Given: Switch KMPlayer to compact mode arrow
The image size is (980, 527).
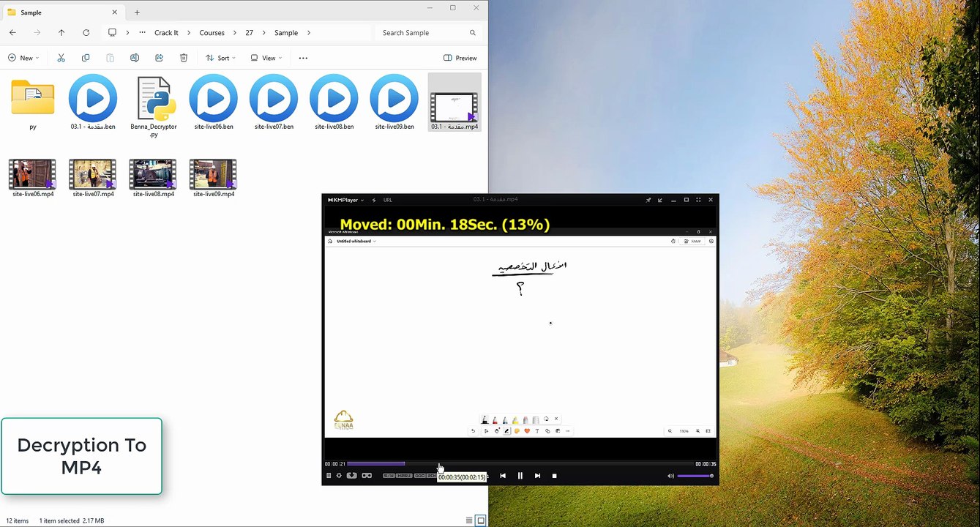Looking at the screenshot, I should pyautogui.click(x=660, y=200).
